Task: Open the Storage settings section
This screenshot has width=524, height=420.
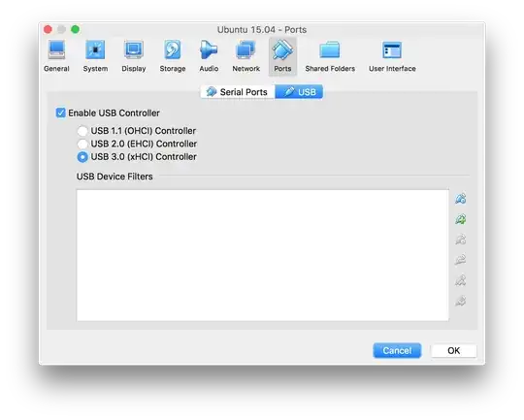Action: tap(173, 56)
